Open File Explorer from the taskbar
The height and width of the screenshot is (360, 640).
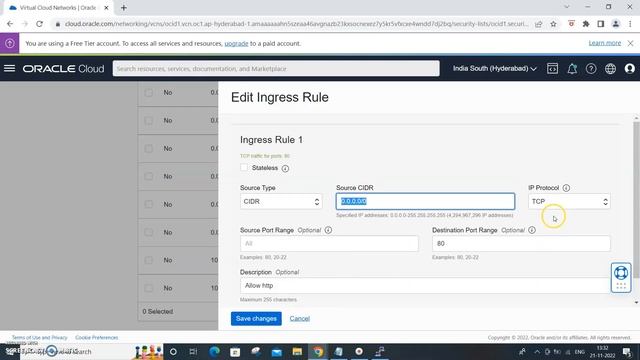297,351
